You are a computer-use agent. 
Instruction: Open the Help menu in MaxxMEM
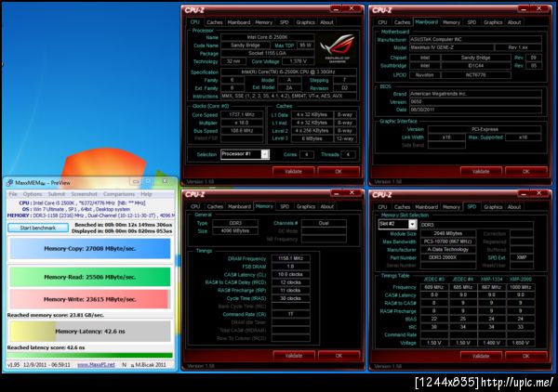pos(146,194)
